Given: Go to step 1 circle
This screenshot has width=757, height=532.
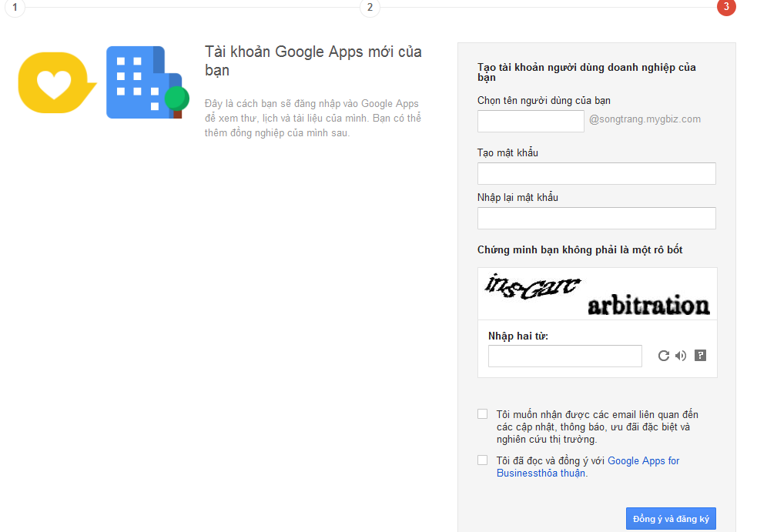Looking at the screenshot, I should tap(15, 8).
